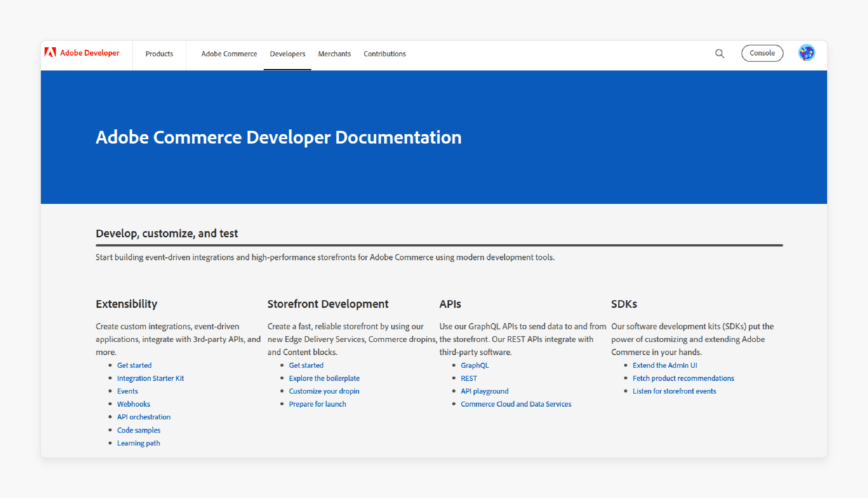Image resolution: width=868 pixels, height=499 pixels.
Task: Open the user profile avatar
Action: (x=806, y=53)
